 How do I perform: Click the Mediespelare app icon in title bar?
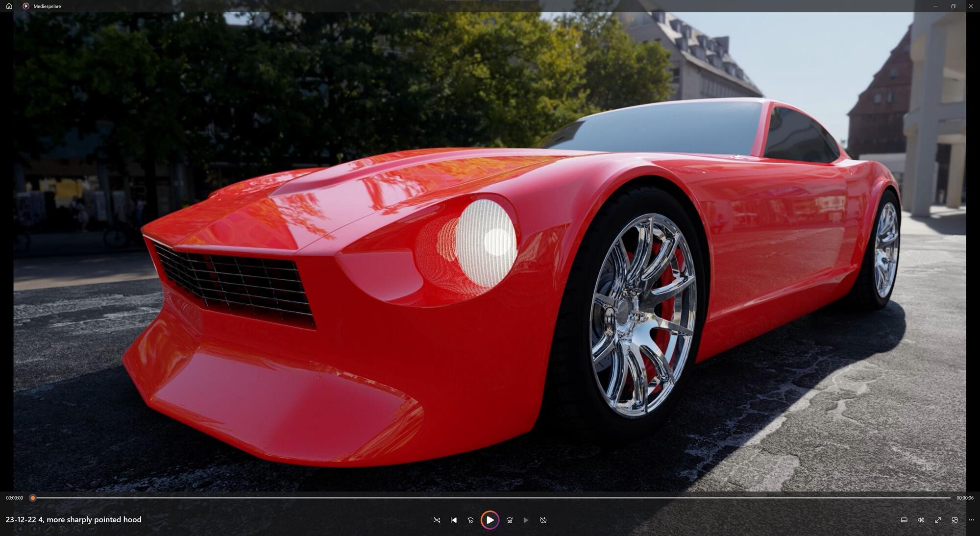[x=26, y=6]
